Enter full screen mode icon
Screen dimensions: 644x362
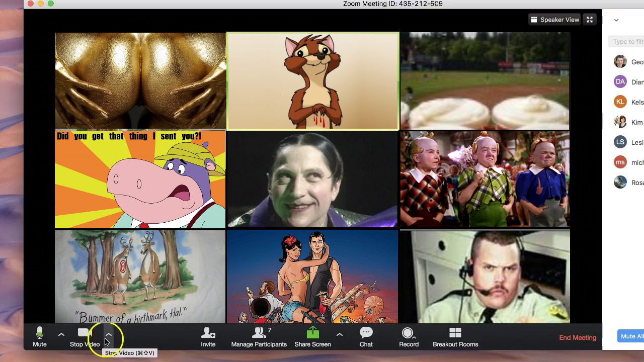pyautogui.click(x=590, y=20)
